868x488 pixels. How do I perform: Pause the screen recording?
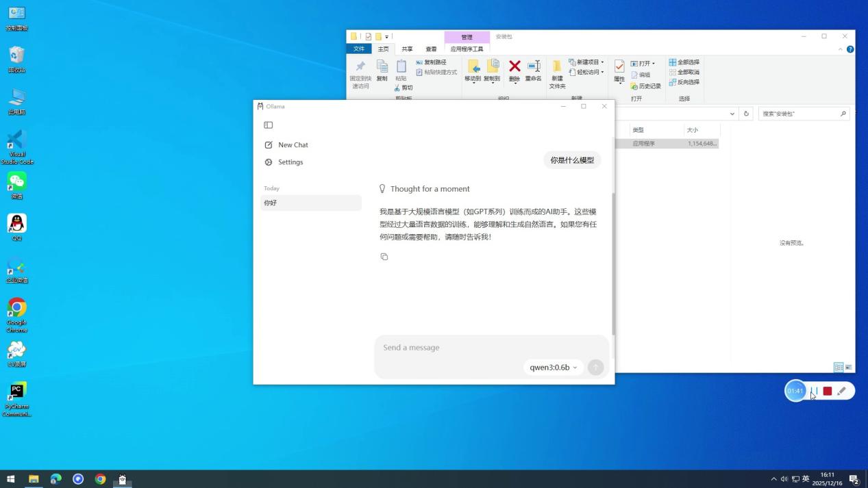pos(815,391)
